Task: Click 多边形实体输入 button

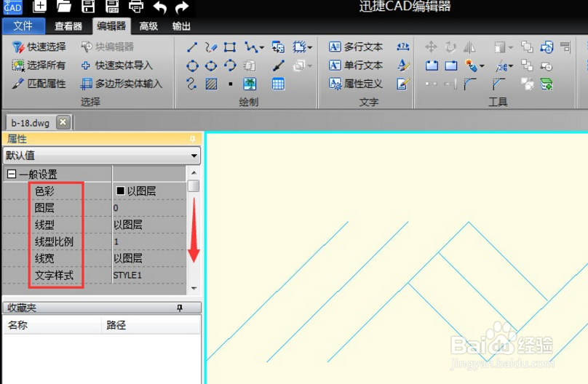Action: [122, 84]
